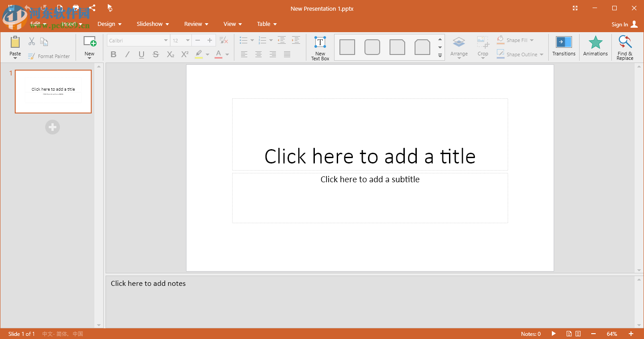Open the font name dropdown
644x339 pixels.
click(165, 40)
